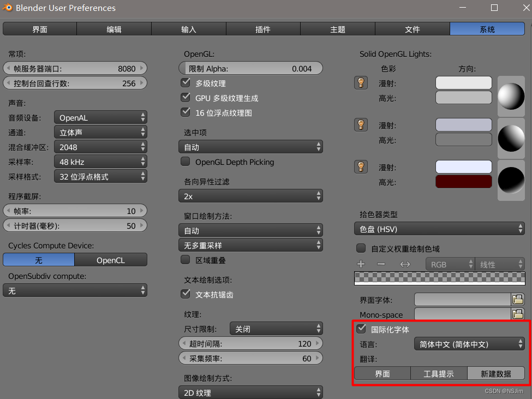Toggle GPU 多级纹理生成 checkbox
Screen dimensions: 532x399
click(x=186, y=97)
